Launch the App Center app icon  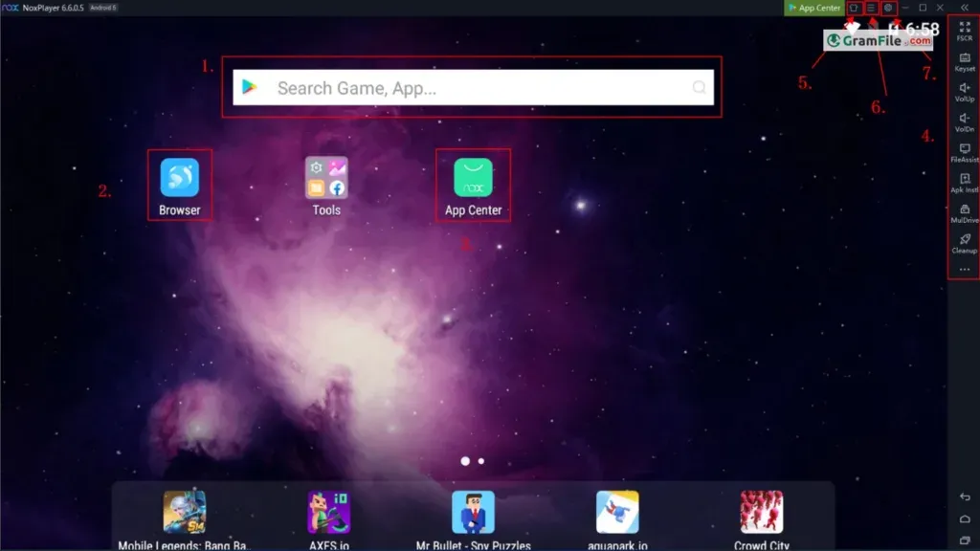click(x=473, y=178)
